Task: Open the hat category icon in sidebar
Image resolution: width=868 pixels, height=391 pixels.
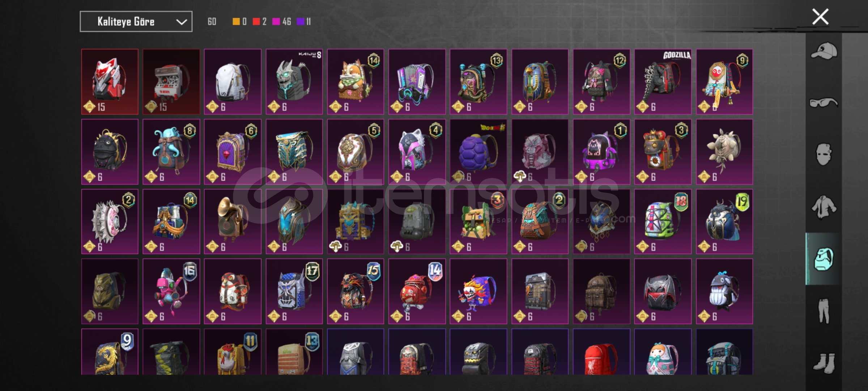Action: tap(824, 51)
